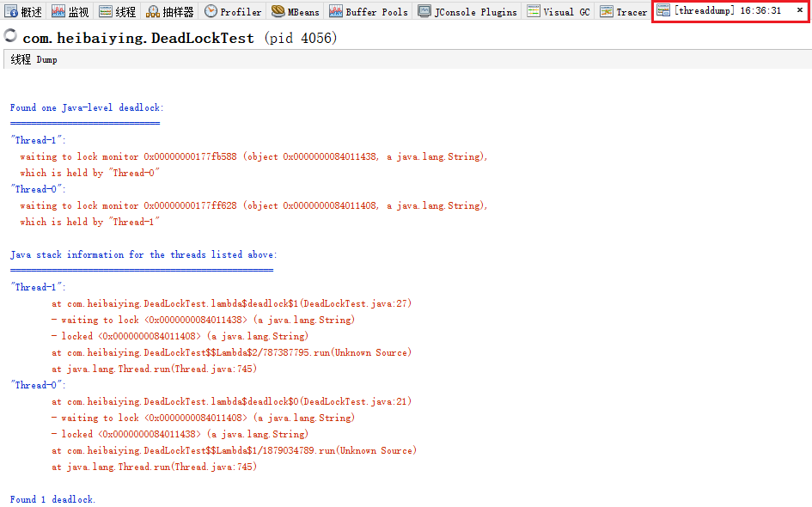Click the loading spinner beside com.heibaiying.DeadLockTest
The height and width of the screenshot is (507, 812).
[x=11, y=36]
